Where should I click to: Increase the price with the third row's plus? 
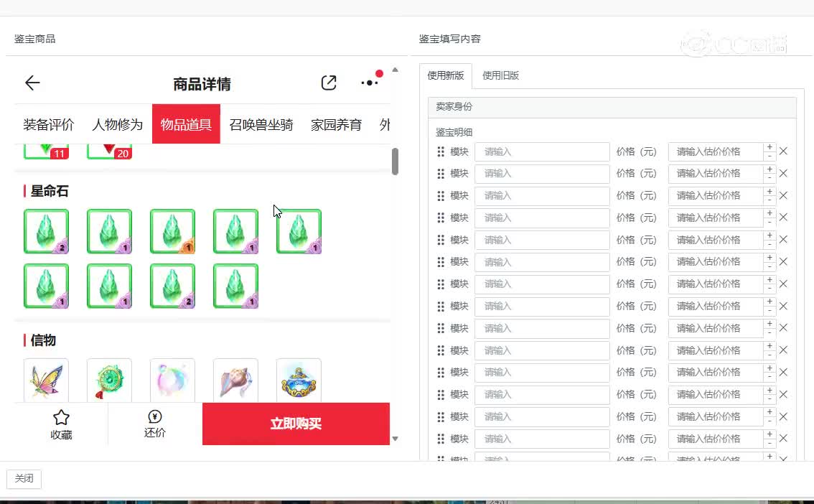(x=770, y=192)
